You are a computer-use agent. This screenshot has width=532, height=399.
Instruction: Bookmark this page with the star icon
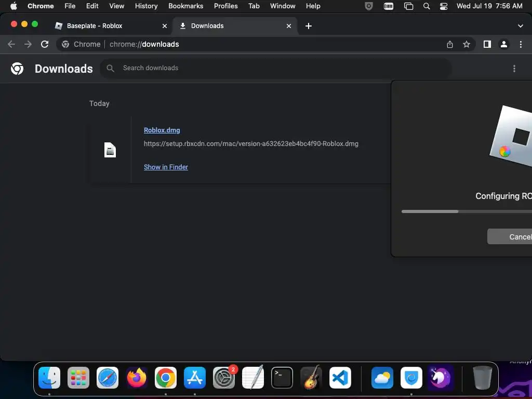(467, 44)
